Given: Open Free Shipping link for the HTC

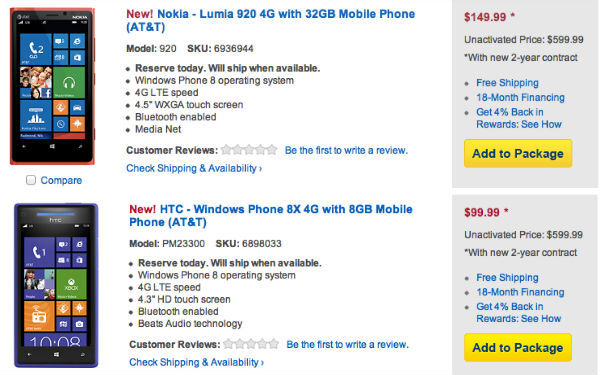Looking at the screenshot, I should click(507, 277).
